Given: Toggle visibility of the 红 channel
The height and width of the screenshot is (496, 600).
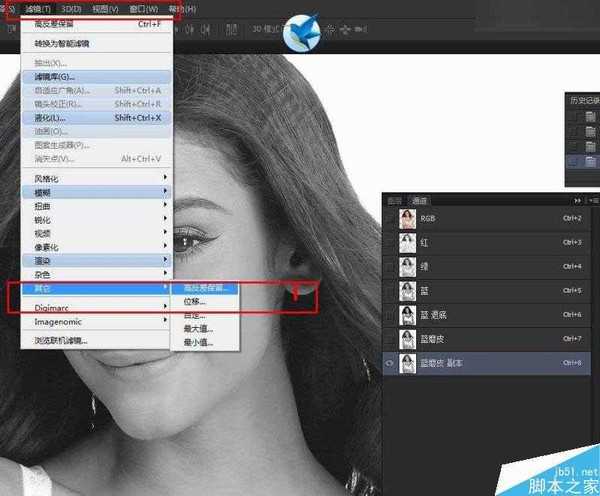Looking at the screenshot, I should 391,242.
